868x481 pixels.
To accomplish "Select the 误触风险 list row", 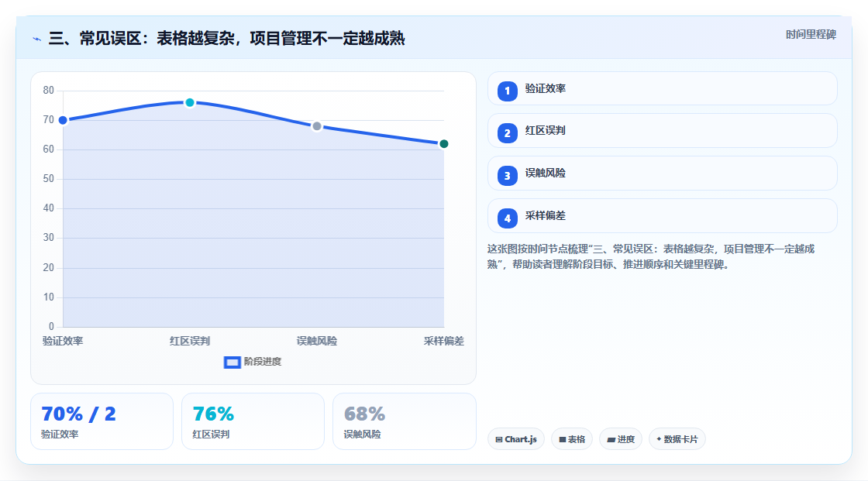I will pos(662,174).
